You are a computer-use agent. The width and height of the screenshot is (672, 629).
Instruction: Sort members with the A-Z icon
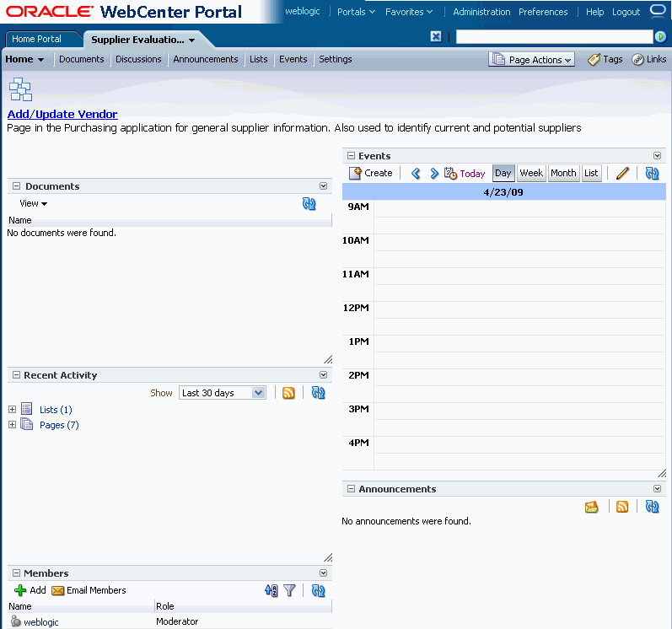271,590
